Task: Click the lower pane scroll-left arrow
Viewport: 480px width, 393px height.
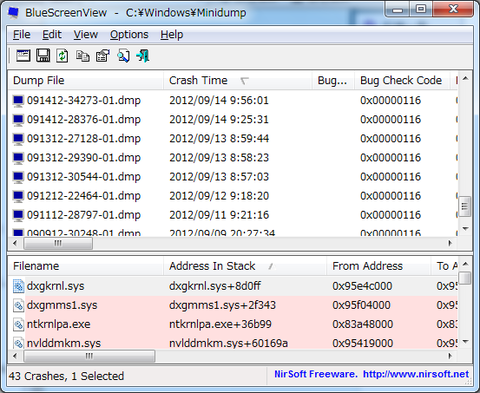Action: coord(15,356)
